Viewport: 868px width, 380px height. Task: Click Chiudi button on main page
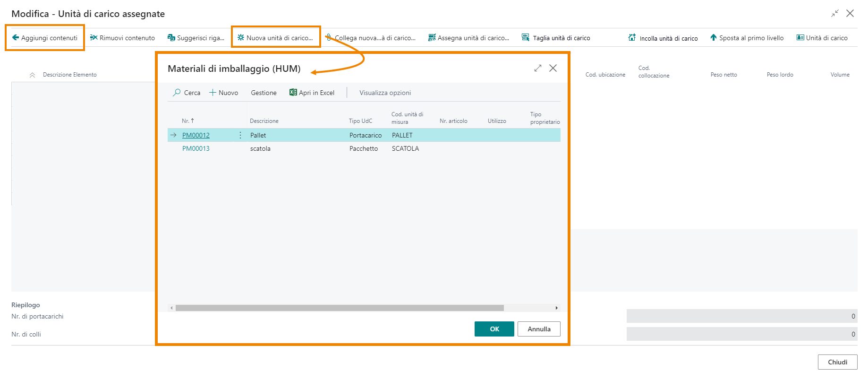pyautogui.click(x=837, y=362)
